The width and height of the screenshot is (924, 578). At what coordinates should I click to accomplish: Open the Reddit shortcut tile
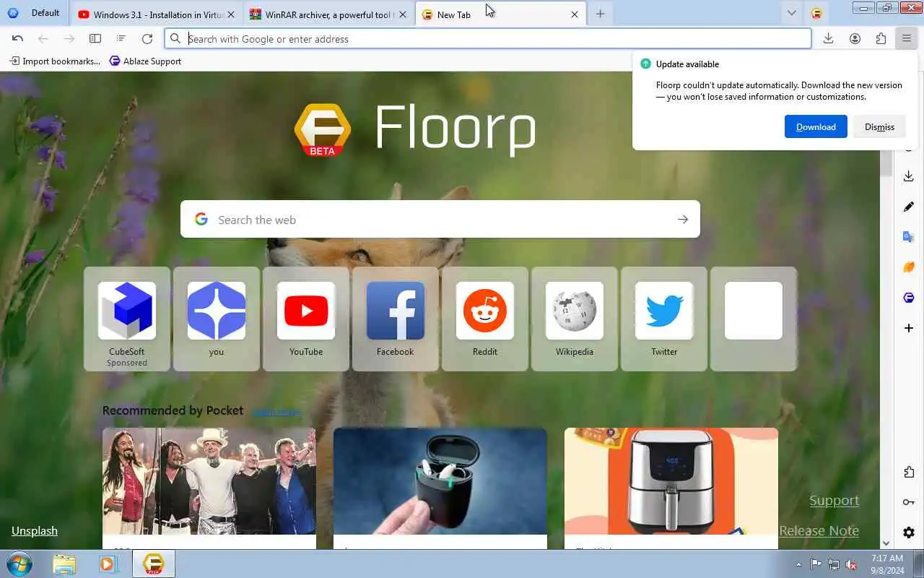pos(485,319)
